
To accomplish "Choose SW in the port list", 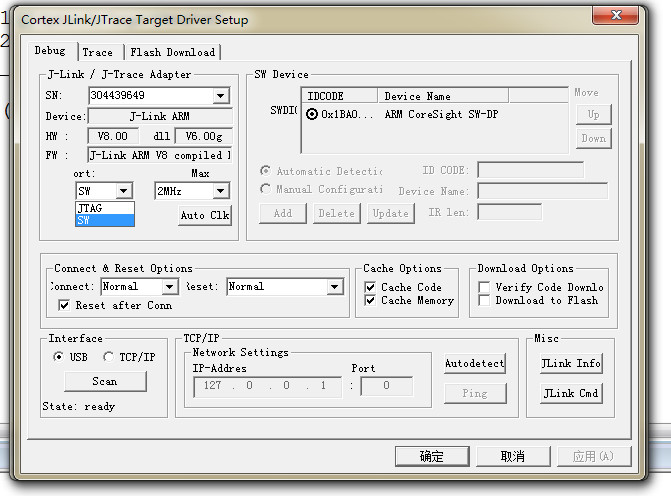I will pyautogui.click(x=105, y=220).
